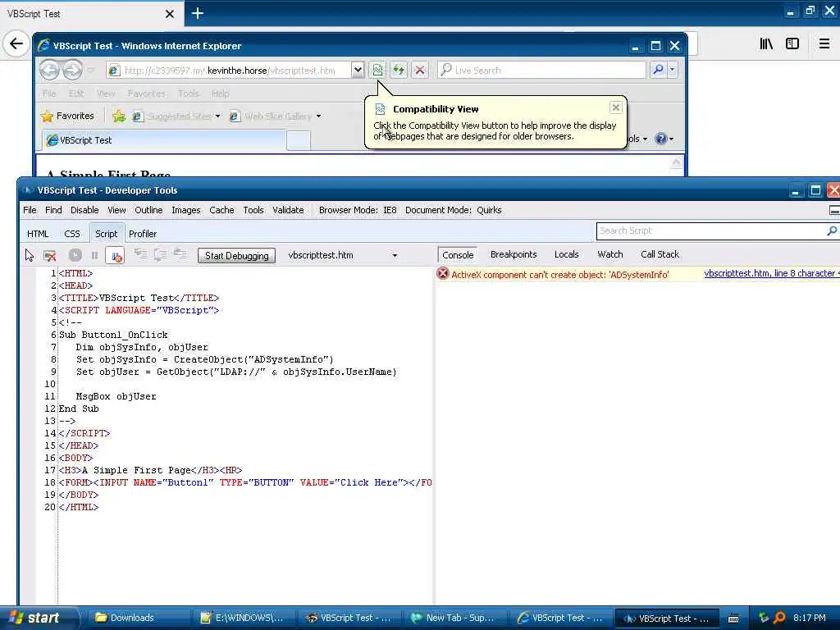The height and width of the screenshot is (630, 840).
Task: Click the IE Back button
Action: [49, 70]
